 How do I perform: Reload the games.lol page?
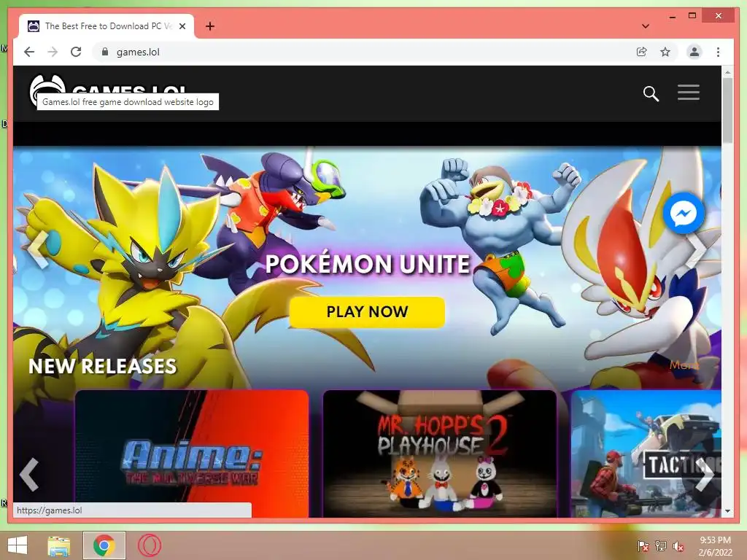(x=76, y=52)
